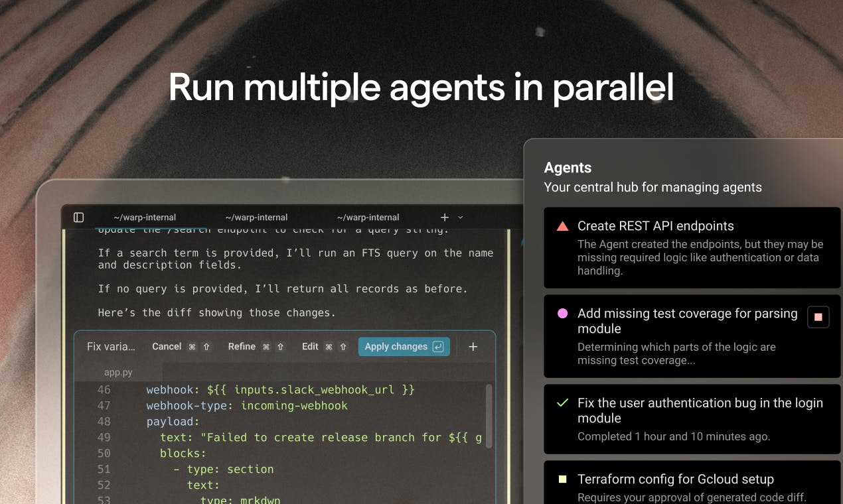Toggle the sidebar panel icon in tab bar
The image size is (843, 504).
78,218
